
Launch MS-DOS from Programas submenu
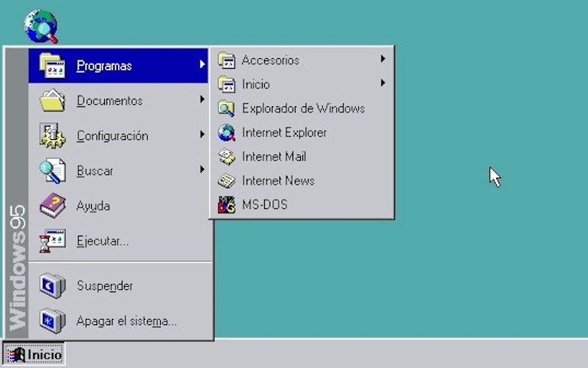(302, 204)
